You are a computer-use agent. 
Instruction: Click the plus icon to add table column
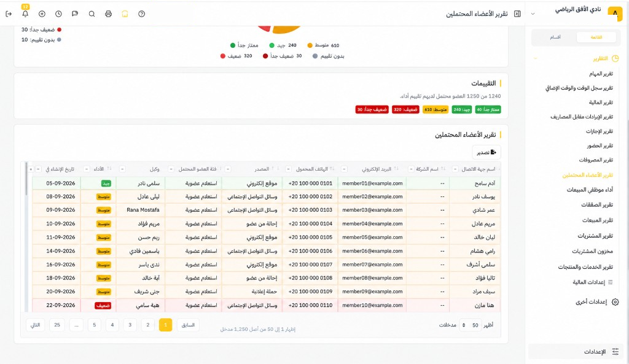(x=31, y=169)
